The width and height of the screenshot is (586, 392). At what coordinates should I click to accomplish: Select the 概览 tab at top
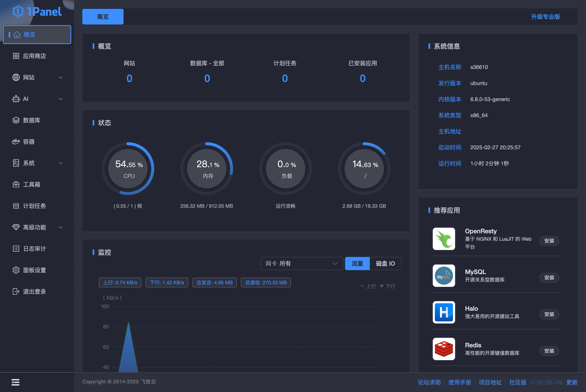(103, 17)
